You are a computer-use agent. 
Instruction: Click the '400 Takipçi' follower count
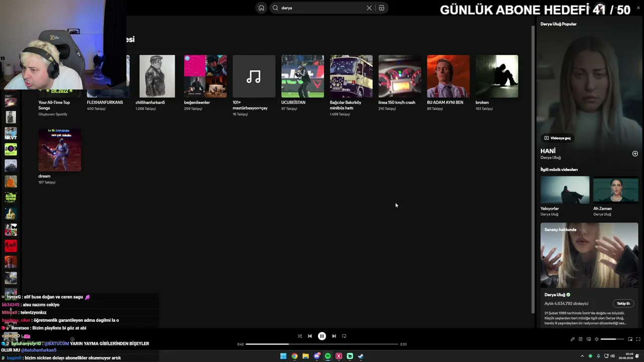point(96,109)
